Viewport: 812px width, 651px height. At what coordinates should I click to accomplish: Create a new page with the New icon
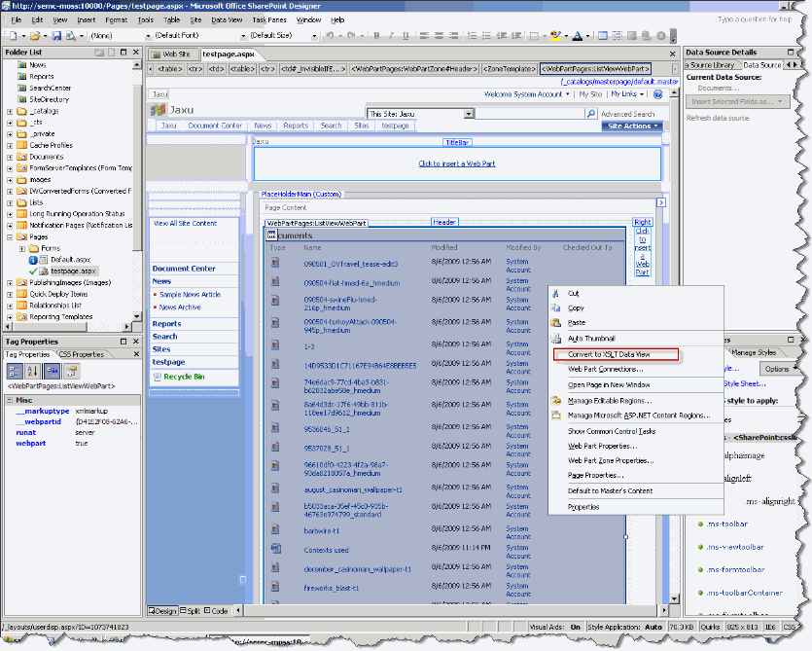pos(13,35)
